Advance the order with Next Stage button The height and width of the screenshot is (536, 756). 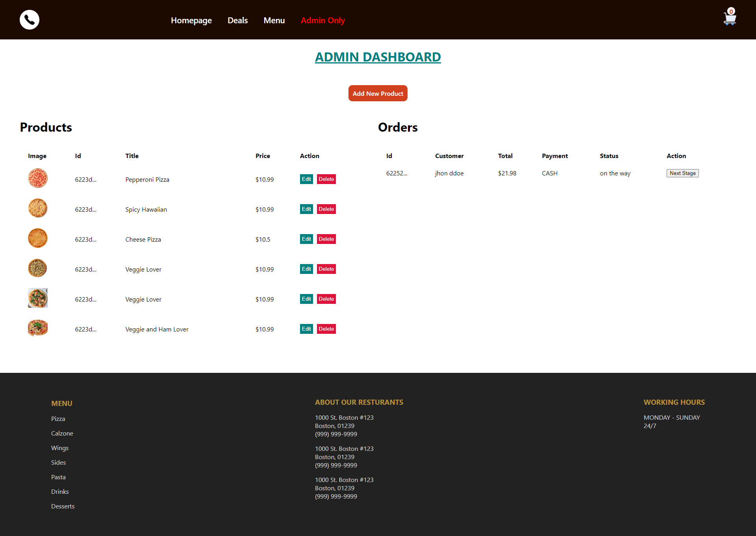[x=682, y=173]
